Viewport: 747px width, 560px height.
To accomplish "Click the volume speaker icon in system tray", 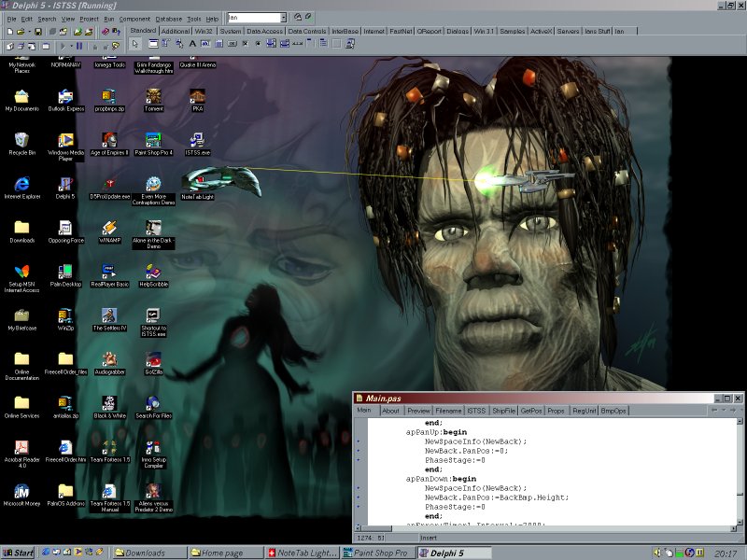I will click(x=658, y=553).
